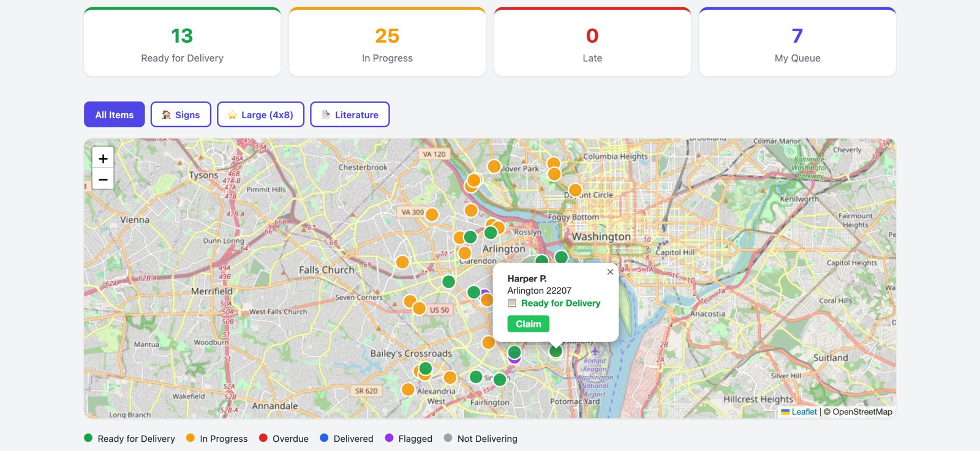The width and height of the screenshot is (980, 451).
Task: Select purple flagged marker below the Claim button
Action: (x=514, y=360)
